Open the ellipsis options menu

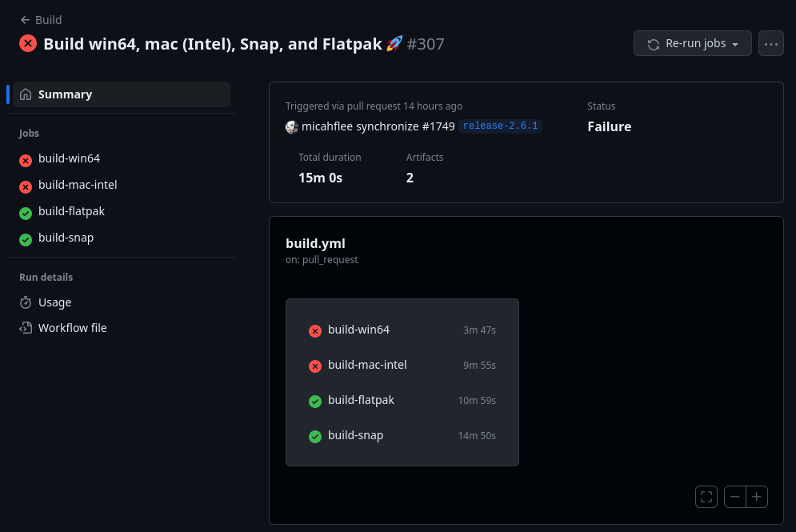770,43
